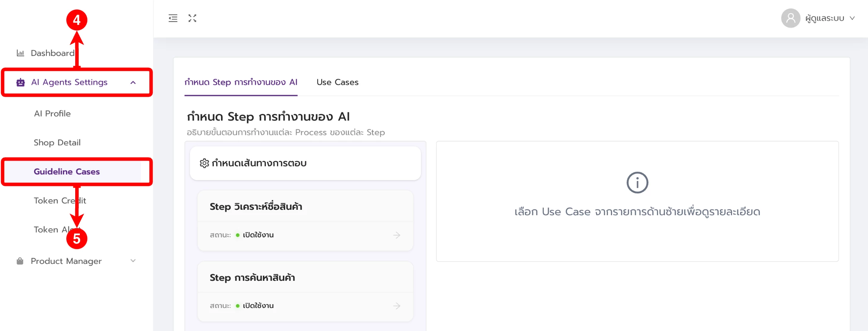The image size is (868, 331).
Task: Select กำหนด Step การทำงานของ AI tab
Action: 241,82
